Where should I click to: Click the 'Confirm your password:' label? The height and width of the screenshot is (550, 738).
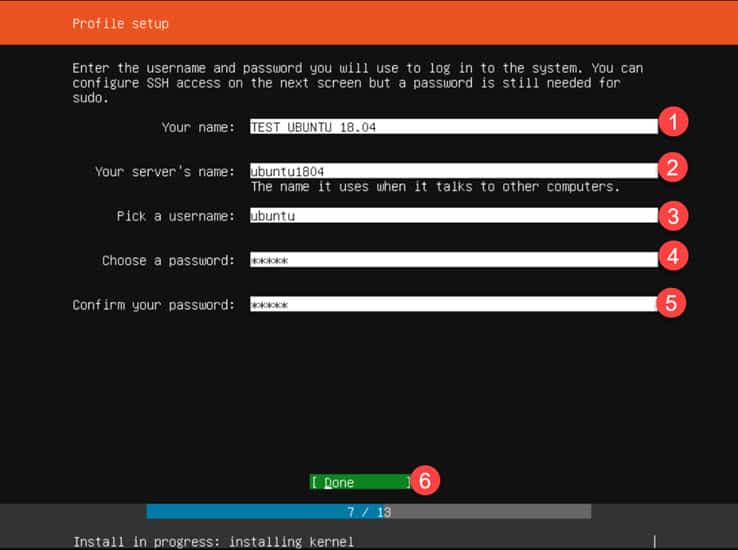tap(153, 305)
